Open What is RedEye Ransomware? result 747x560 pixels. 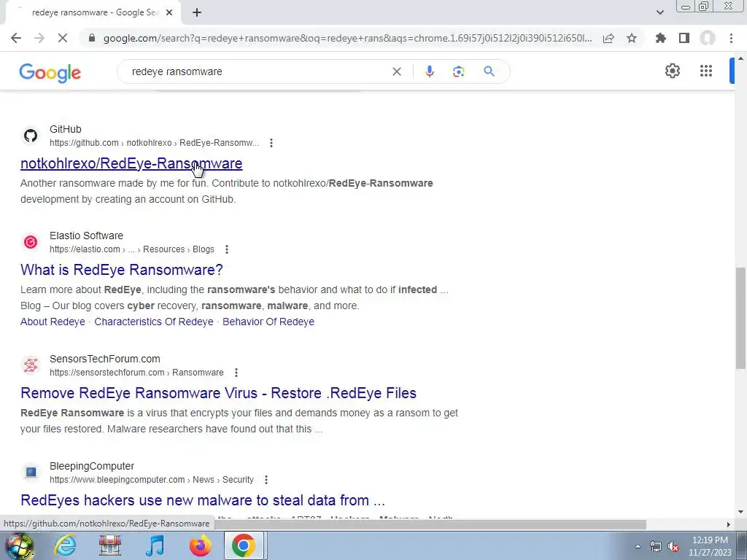tap(122, 270)
